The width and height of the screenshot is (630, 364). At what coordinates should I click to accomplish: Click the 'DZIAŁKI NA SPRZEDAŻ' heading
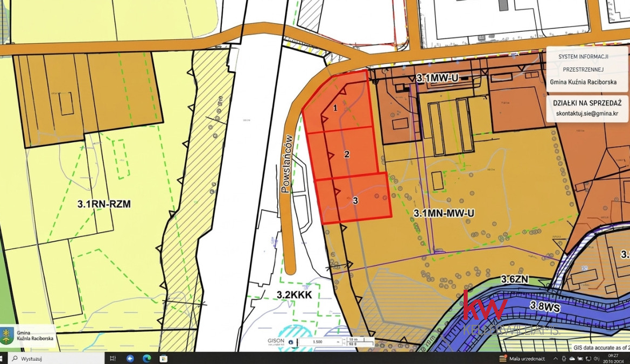587,103
